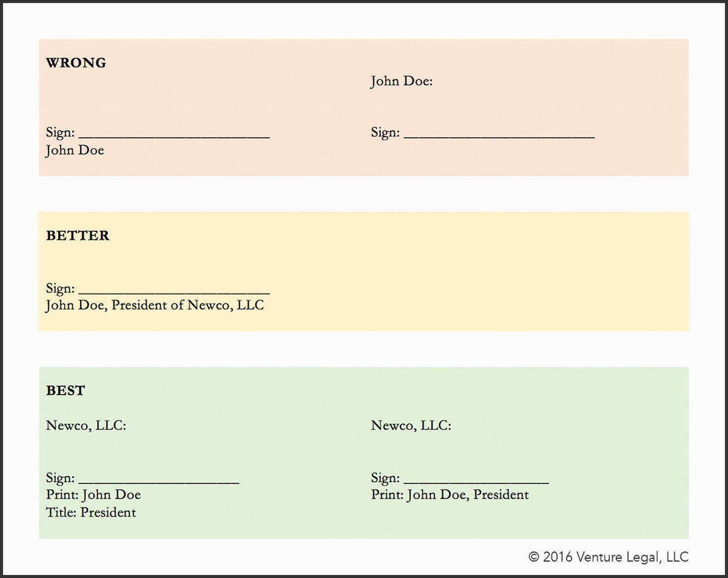Click the BEST section heading
Viewport: 728px width, 578px height.
point(66,391)
